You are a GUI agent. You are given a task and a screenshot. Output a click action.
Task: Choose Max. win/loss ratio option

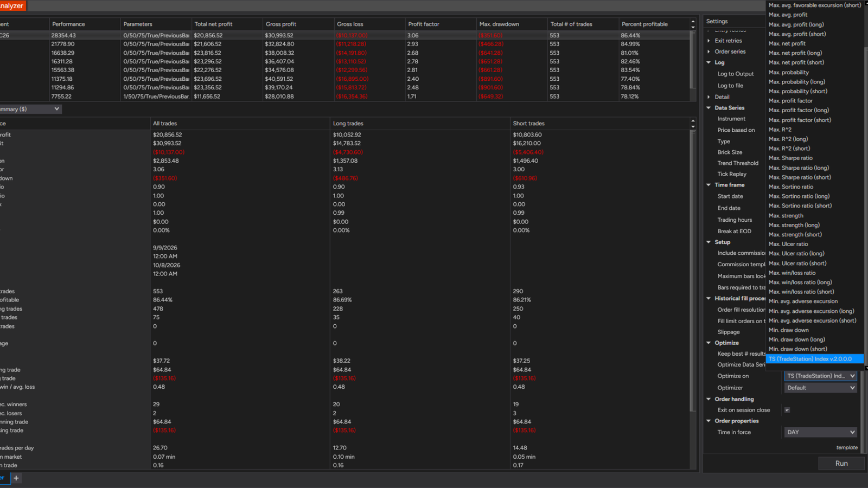[x=792, y=273]
